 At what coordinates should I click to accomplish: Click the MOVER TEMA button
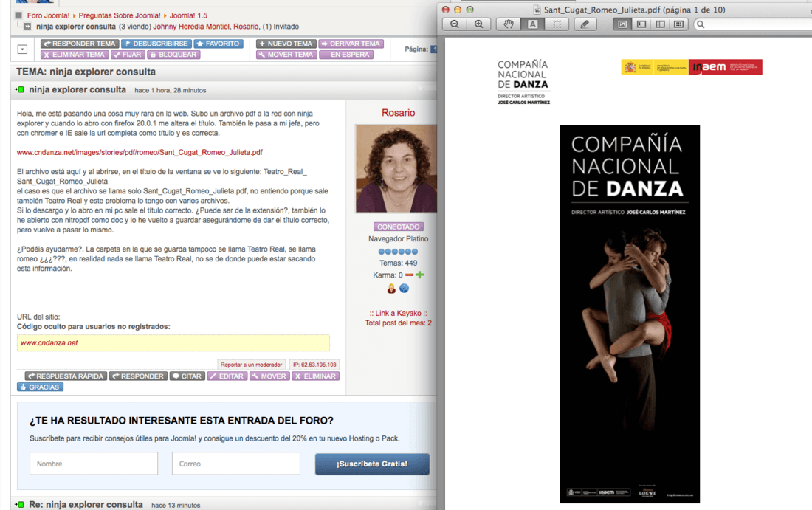click(286, 55)
